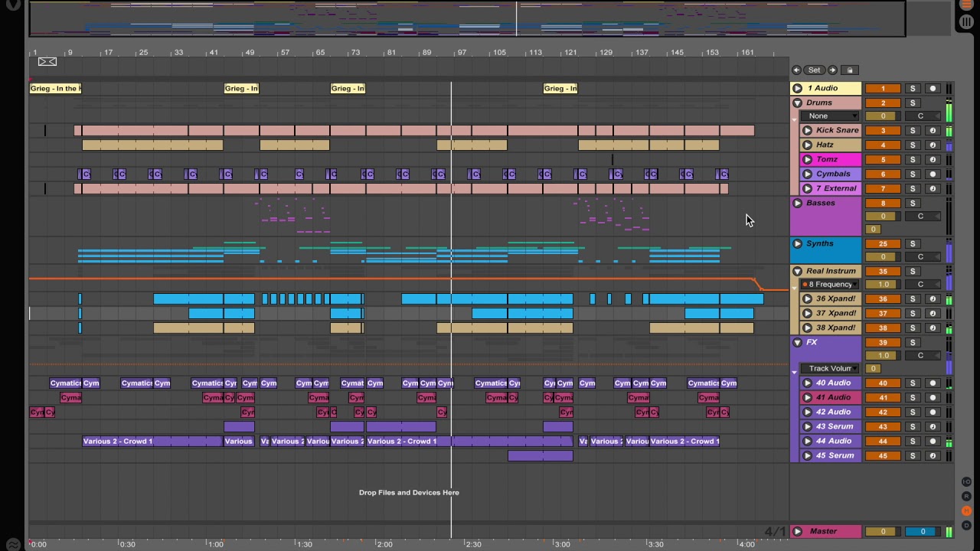This screenshot has height=551, width=980.
Task: Click the round button at top right
Action: click(966, 22)
